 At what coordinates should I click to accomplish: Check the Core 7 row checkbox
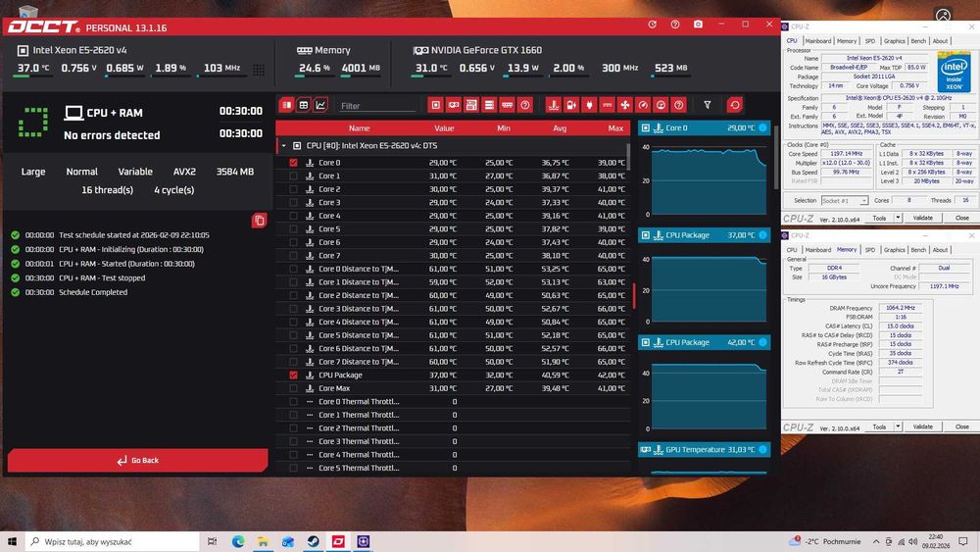tap(293, 256)
